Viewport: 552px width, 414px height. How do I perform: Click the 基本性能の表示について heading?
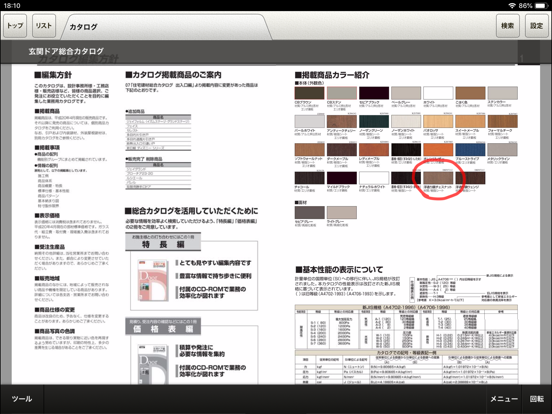click(339, 270)
